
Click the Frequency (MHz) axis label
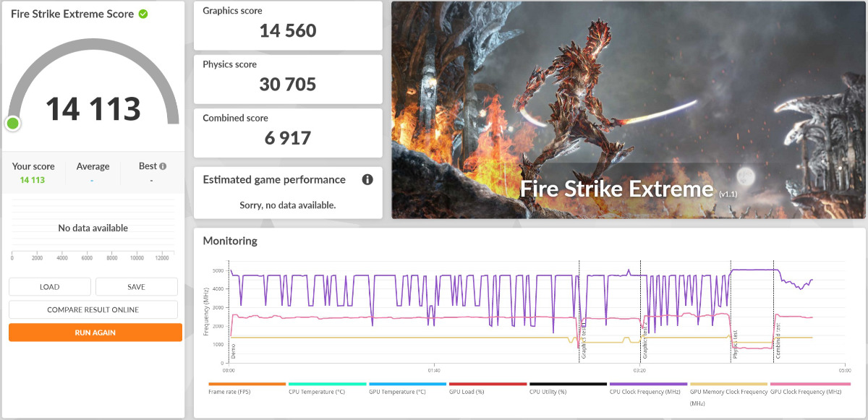(x=205, y=311)
